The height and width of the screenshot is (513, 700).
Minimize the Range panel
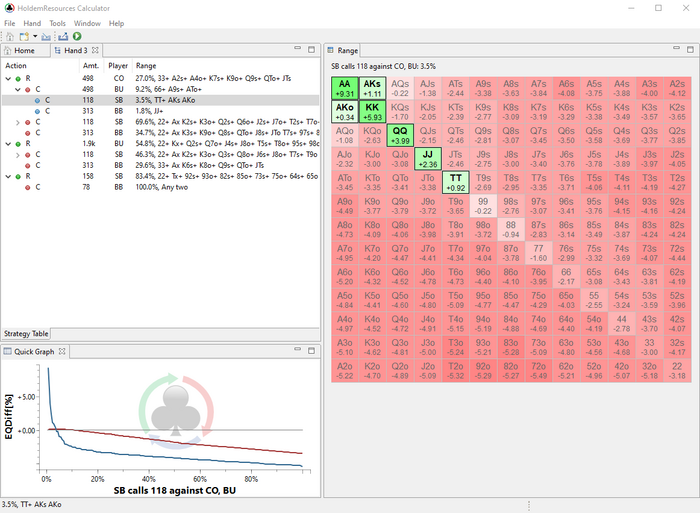676,49
